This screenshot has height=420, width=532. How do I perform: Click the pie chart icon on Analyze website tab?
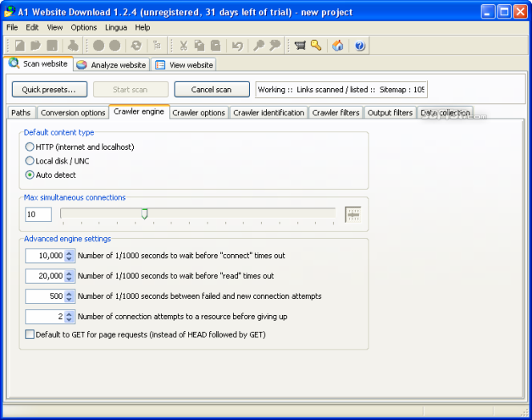pyautogui.click(x=82, y=65)
